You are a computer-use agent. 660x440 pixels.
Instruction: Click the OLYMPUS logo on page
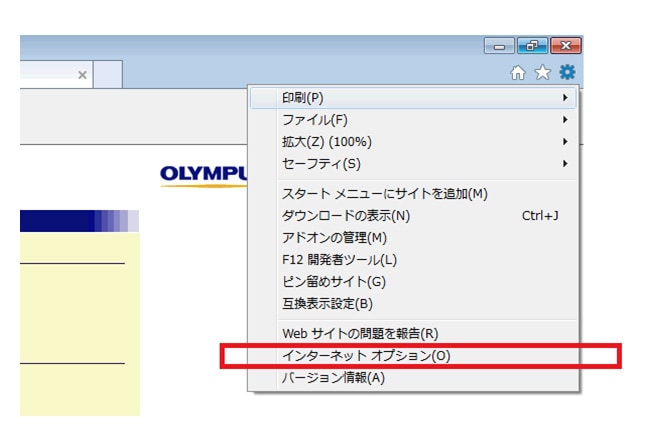coord(204,175)
